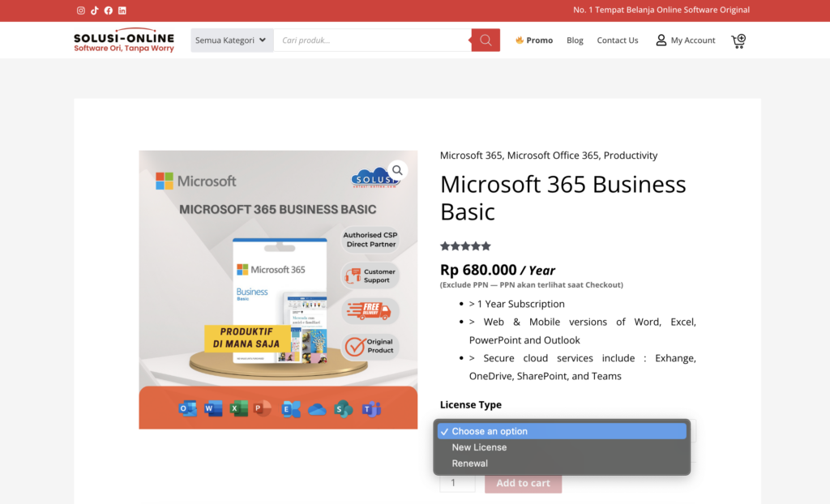
Task: Open the Contact Us page
Action: point(617,41)
